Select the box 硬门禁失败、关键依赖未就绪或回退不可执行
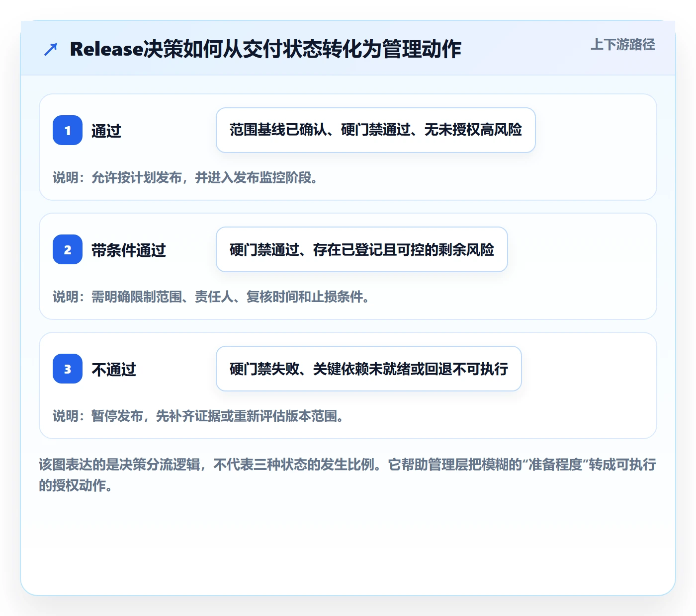Image resolution: width=696 pixels, height=616 pixels. 369,369
